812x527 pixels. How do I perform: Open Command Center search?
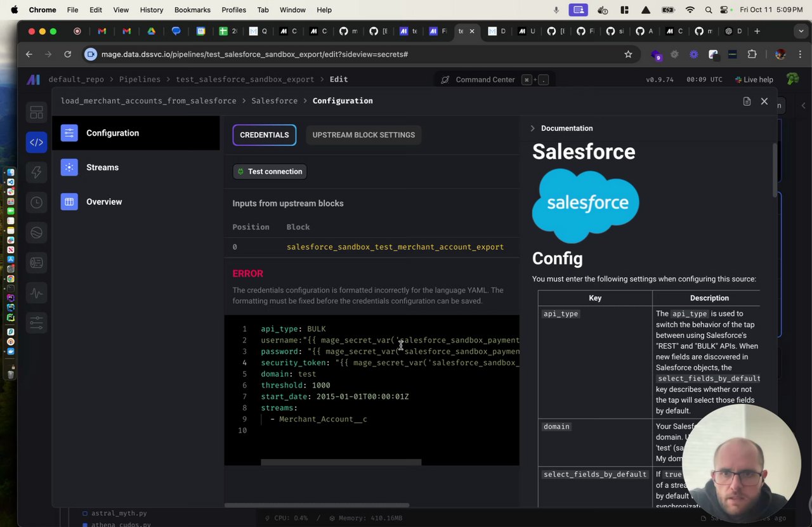click(x=495, y=80)
